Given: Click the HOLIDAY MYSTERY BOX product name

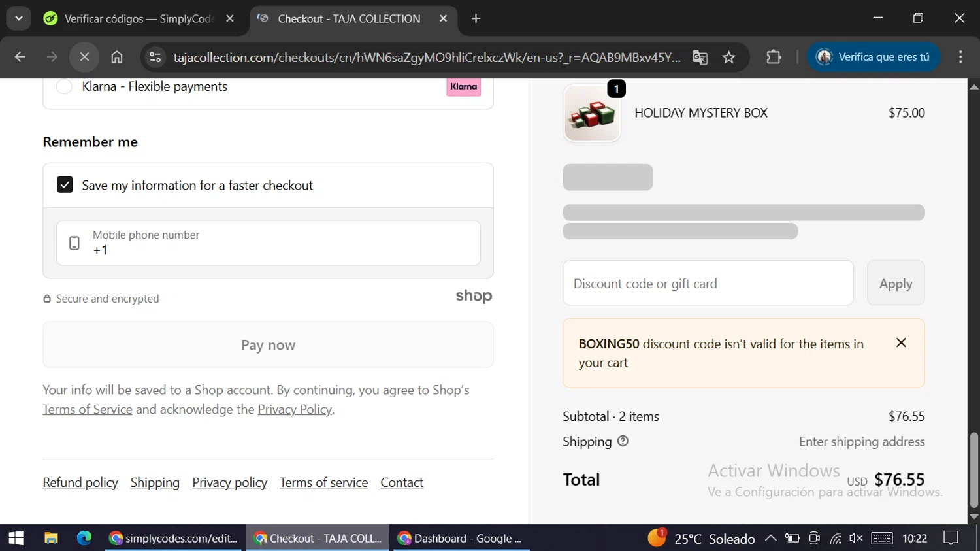Looking at the screenshot, I should 701,112.
